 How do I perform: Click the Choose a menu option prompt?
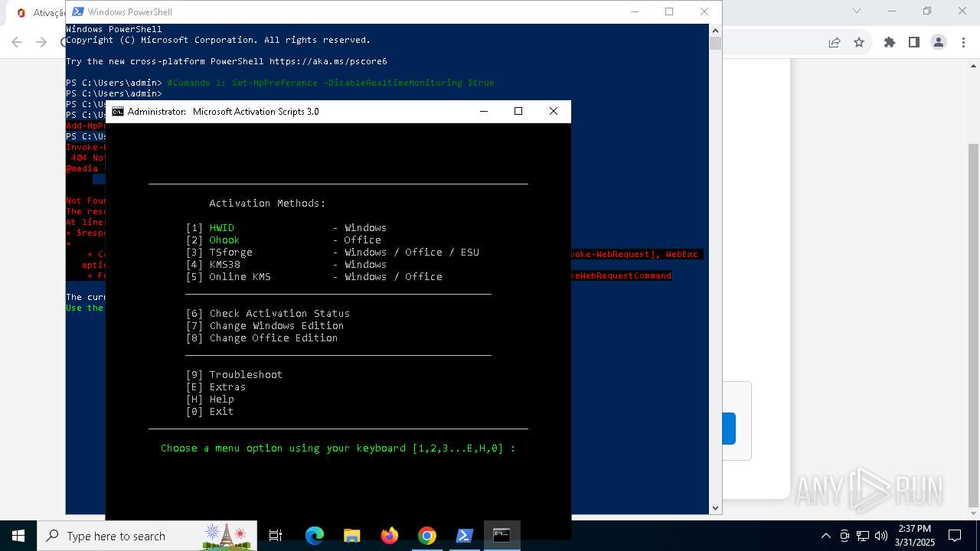point(338,448)
